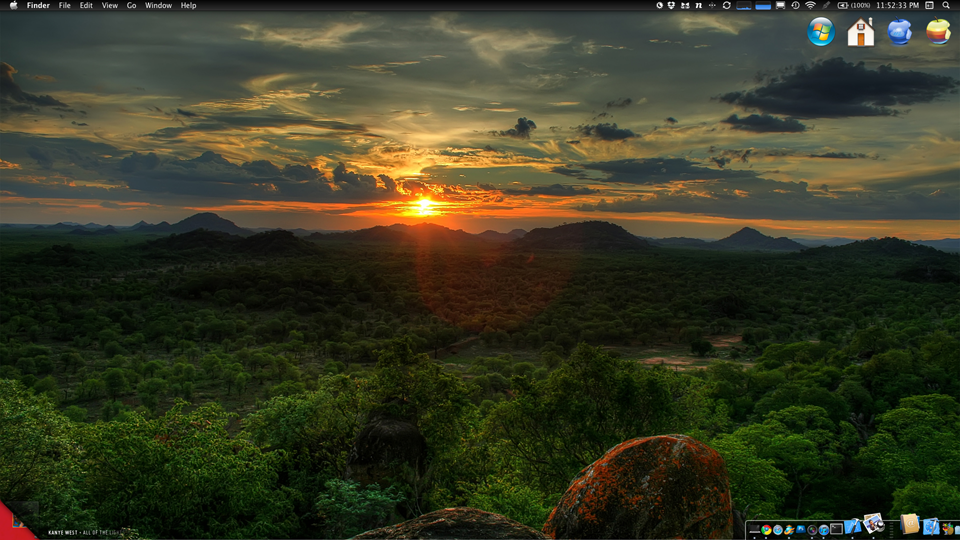Click the italic n menu bar icon
Screen dimensions: 960x540
(x=699, y=5)
